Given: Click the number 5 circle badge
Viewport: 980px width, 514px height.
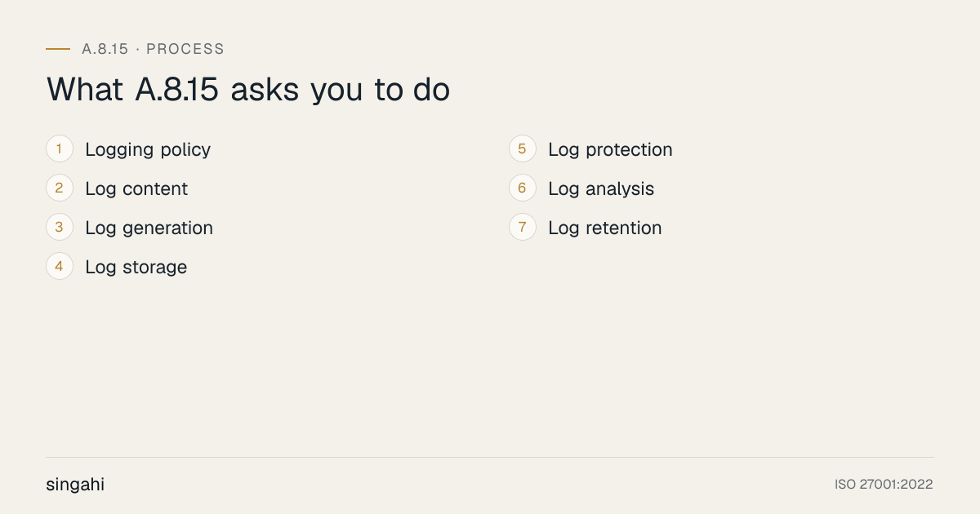Looking at the screenshot, I should pyautogui.click(x=523, y=149).
